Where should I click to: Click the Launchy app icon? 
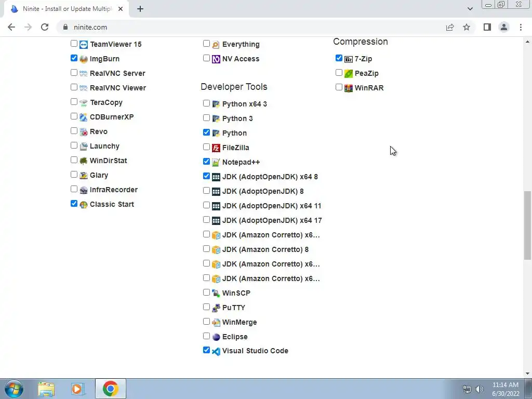84,146
